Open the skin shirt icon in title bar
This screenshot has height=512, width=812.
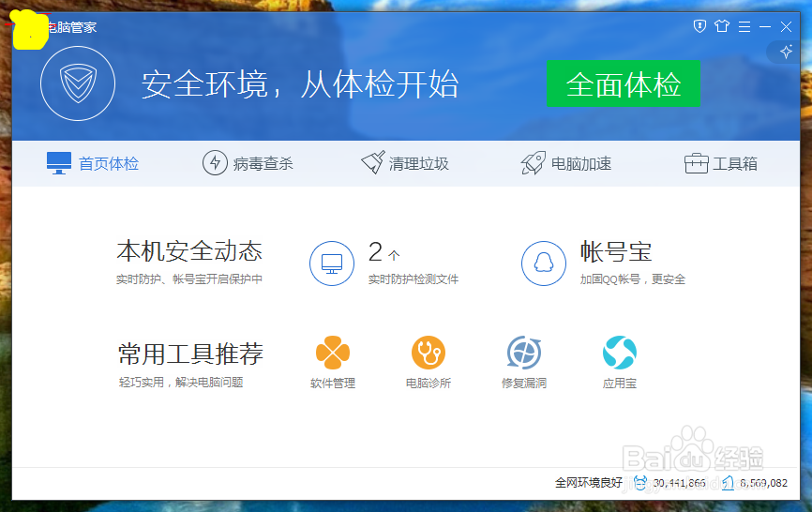[722, 26]
